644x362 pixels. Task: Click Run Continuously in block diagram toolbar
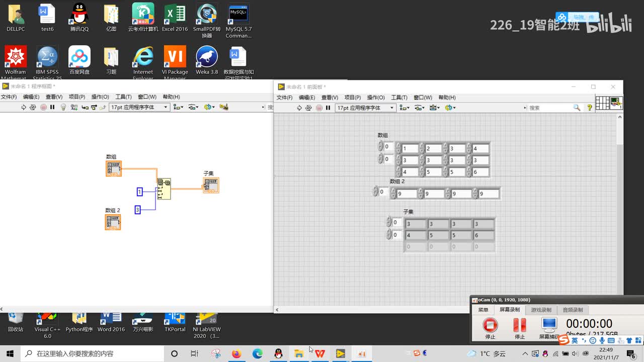[33, 107]
